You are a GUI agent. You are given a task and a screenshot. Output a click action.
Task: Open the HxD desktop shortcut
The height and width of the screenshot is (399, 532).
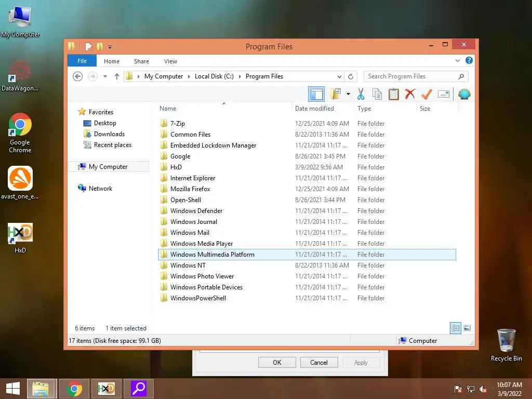point(20,238)
